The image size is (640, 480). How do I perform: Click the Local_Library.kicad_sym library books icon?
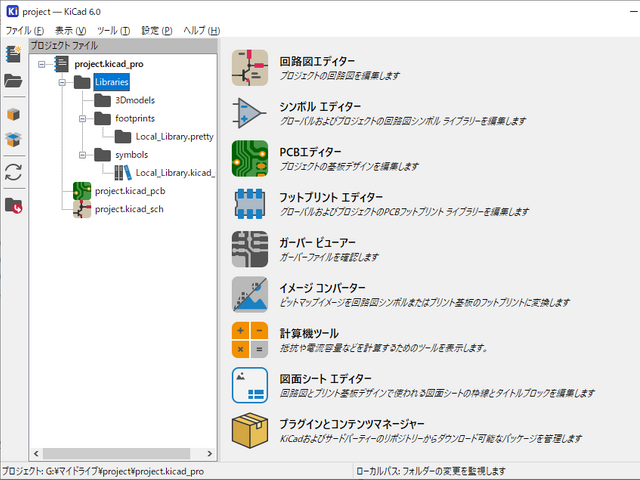click(x=123, y=173)
